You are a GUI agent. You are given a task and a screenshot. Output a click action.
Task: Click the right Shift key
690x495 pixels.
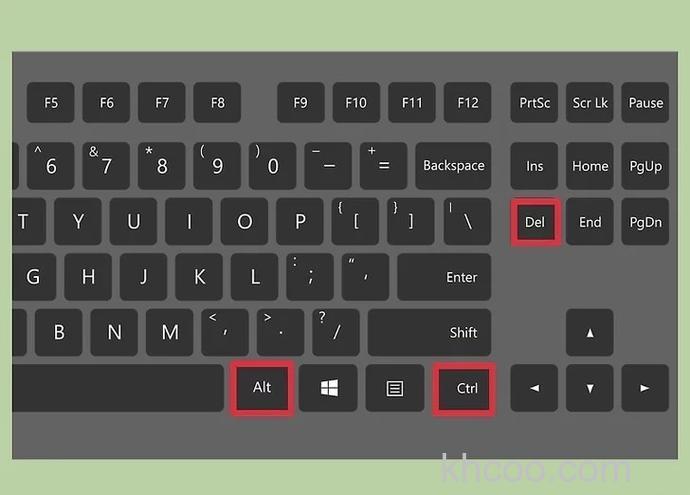tap(429, 333)
